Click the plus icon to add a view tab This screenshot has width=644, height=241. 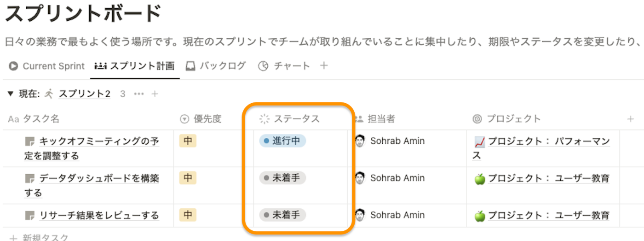tap(324, 66)
